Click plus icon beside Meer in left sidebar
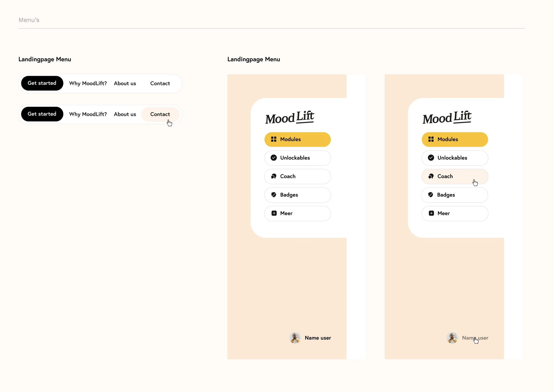 [x=274, y=213]
